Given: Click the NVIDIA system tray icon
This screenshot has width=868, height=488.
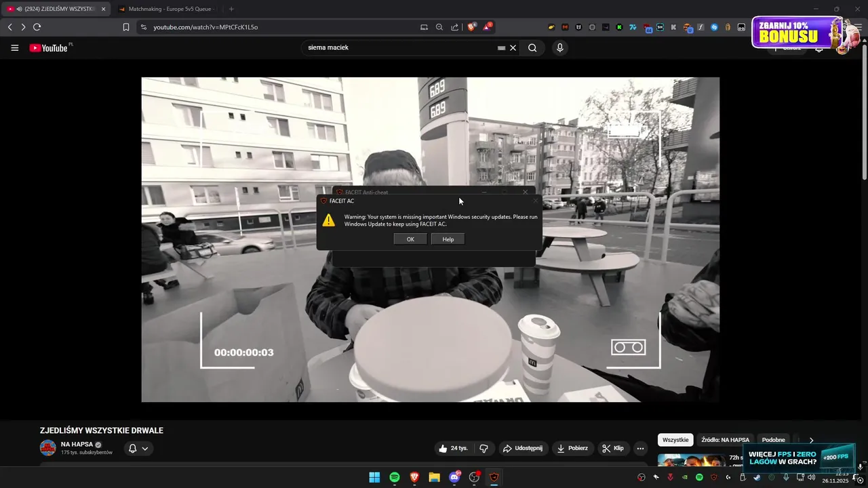Looking at the screenshot, I should (x=685, y=477).
